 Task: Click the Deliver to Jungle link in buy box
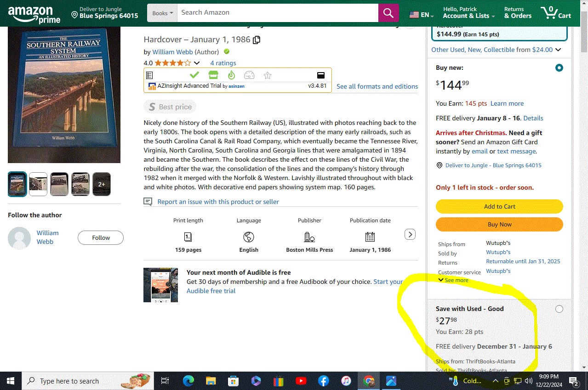(493, 165)
